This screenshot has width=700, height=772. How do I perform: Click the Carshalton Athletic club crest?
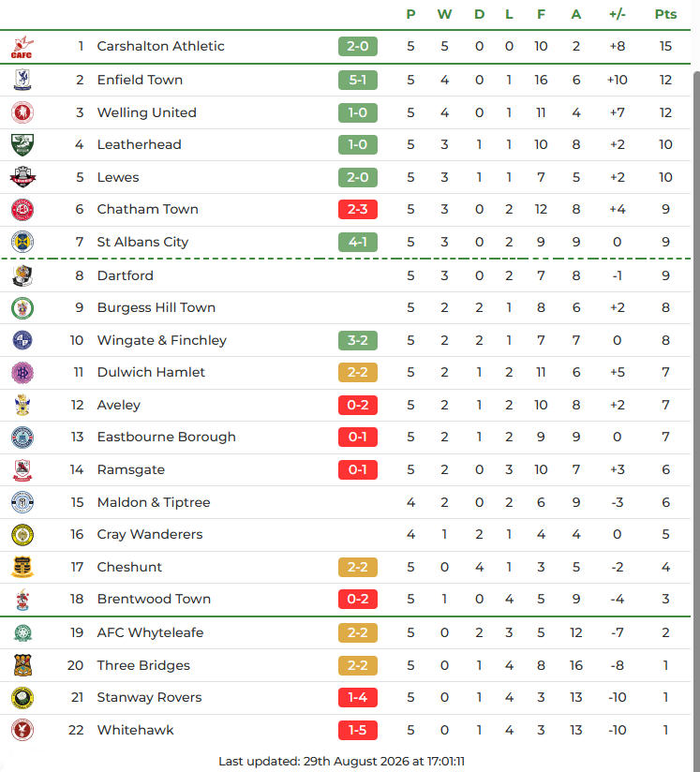(x=22, y=47)
